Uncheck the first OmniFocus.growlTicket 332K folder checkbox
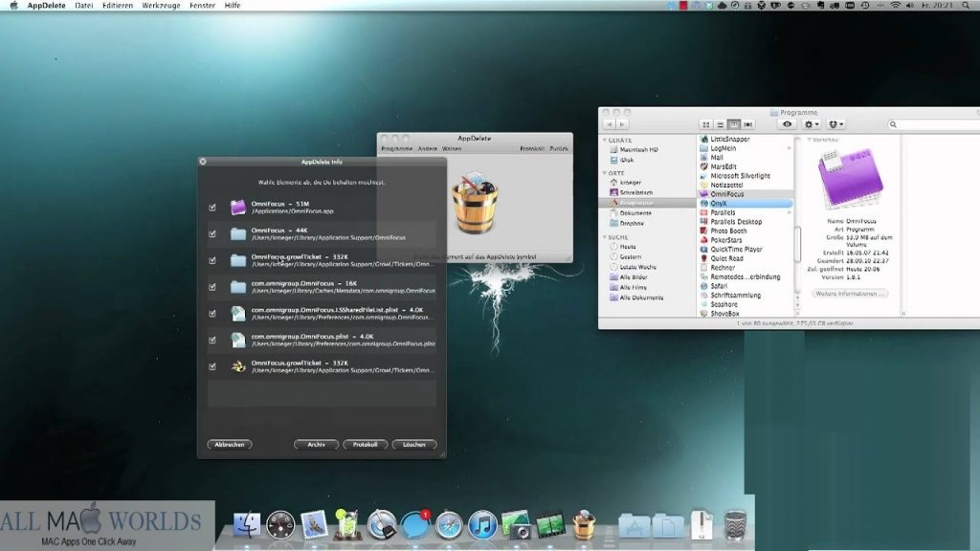The width and height of the screenshot is (980, 551). pyautogui.click(x=212, y=260)
